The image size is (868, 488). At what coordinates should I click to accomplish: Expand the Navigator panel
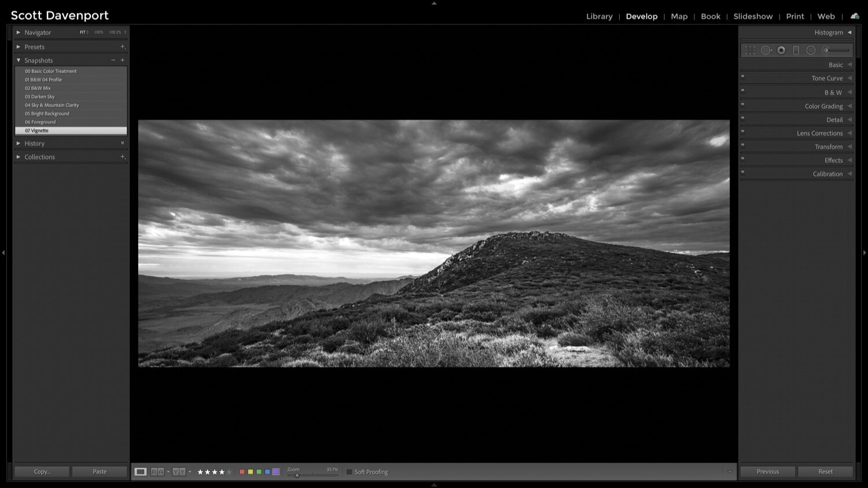pyautogui.click(x=19, y=32)
